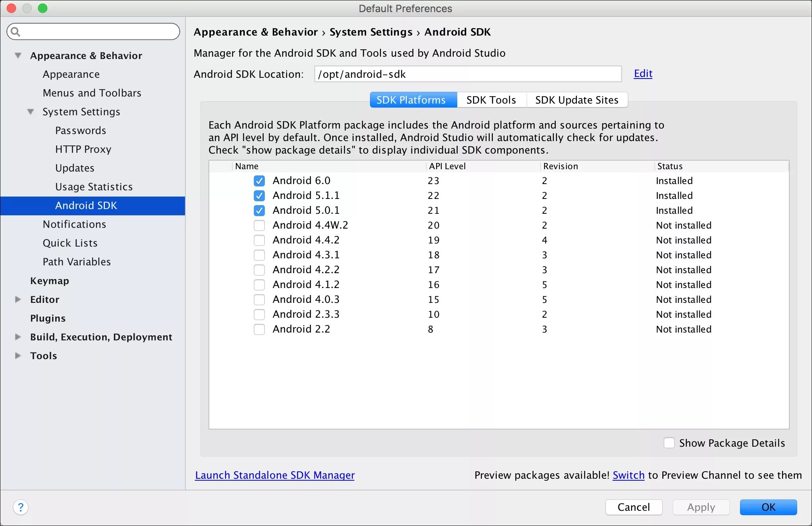Image resolution: width=812 pixels, height=526 pixels.
Task: Click the System Settings breadcrumb
Action: tap(371, 32)
